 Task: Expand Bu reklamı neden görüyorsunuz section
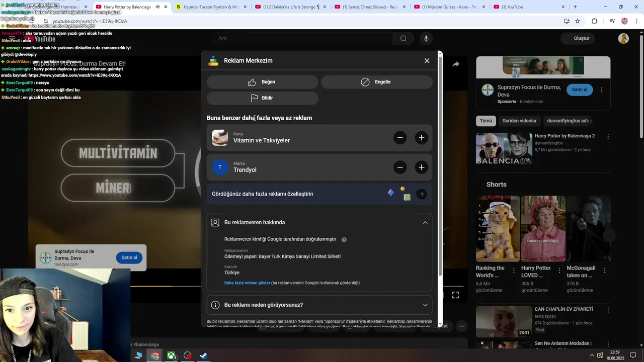[425, 305]
